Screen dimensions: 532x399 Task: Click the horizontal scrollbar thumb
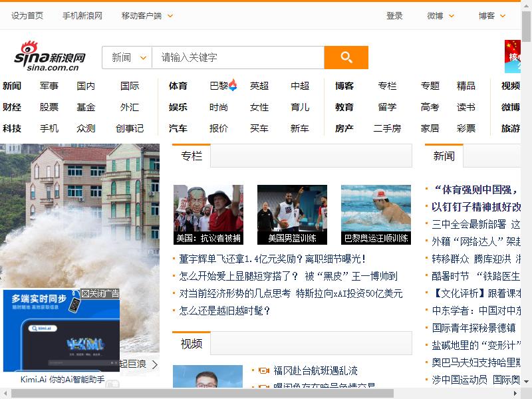[202, 394]
